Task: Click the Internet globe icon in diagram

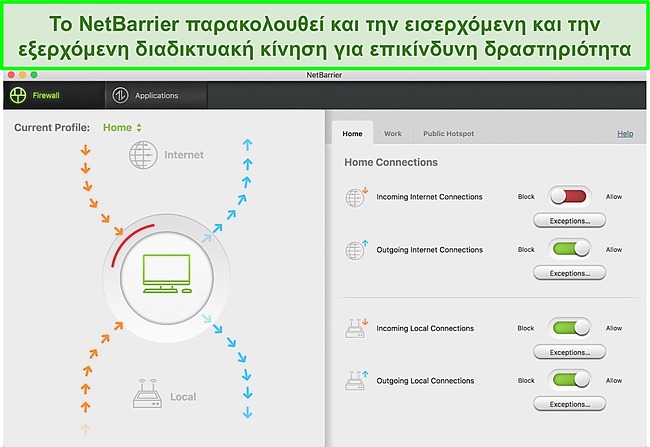Action: tap(143, 155)
